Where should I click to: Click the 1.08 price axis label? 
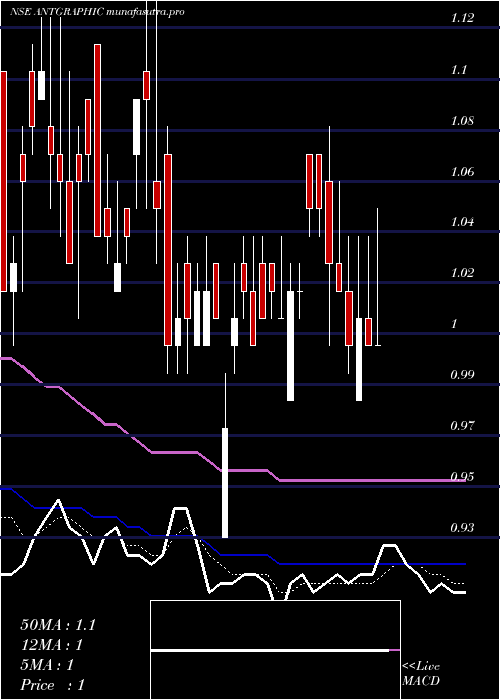[x=462, y=121]
